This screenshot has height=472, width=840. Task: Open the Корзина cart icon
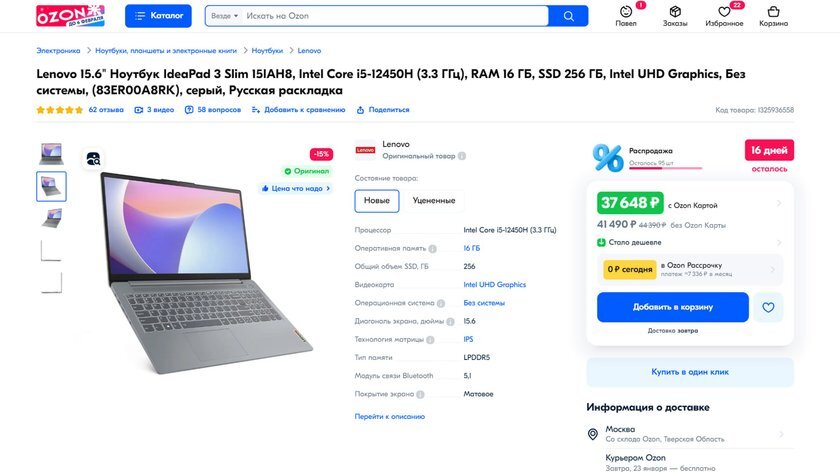(x=773, y=11)
